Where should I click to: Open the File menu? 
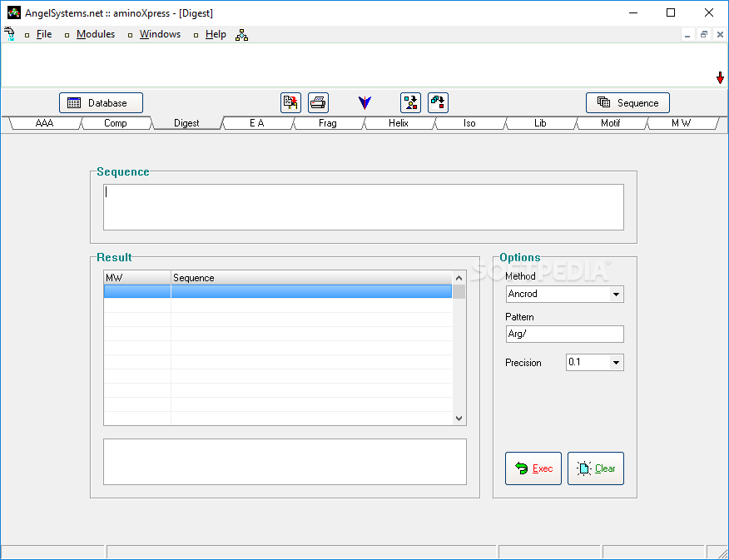[44, 34]
